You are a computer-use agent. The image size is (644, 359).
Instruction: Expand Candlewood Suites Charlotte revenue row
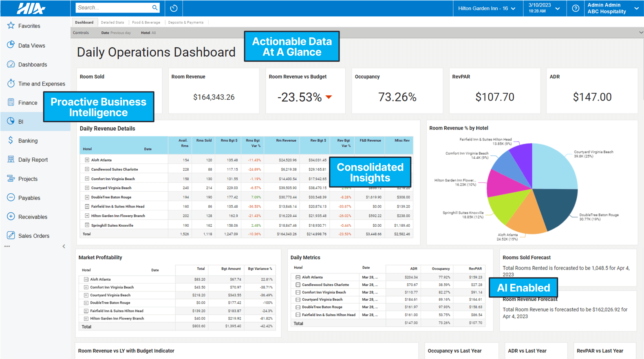(x=87, y=169)
